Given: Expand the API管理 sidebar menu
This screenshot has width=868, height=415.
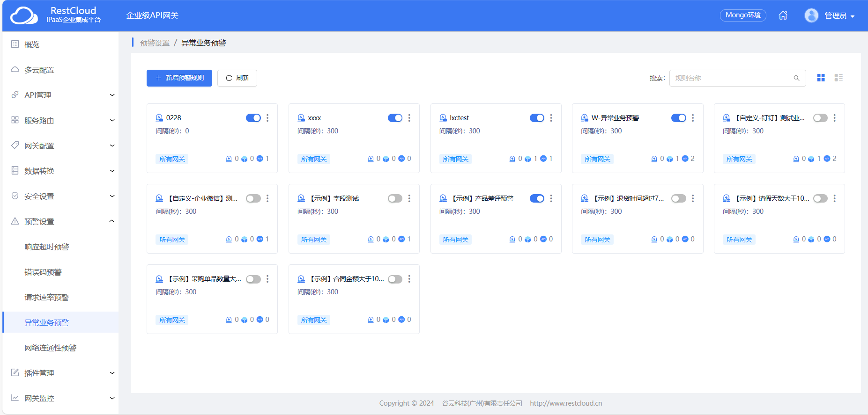Looking at the screenshot, I should point(60,95).
